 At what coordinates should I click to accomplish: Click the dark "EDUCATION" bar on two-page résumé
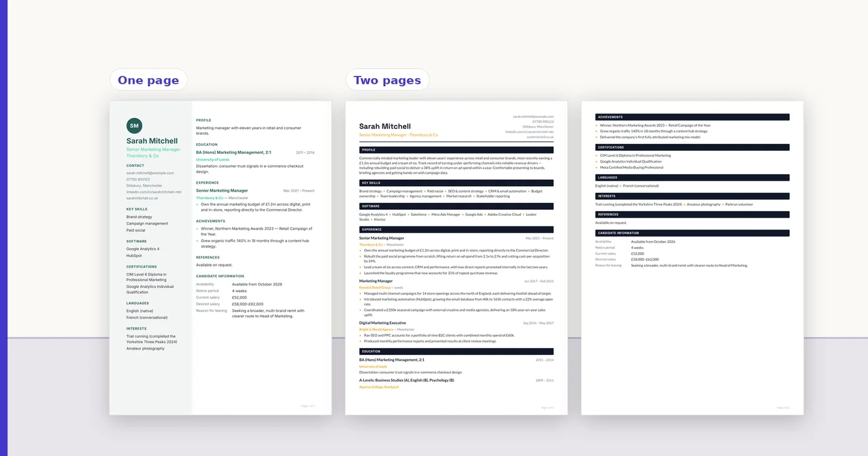coord(456,352)
